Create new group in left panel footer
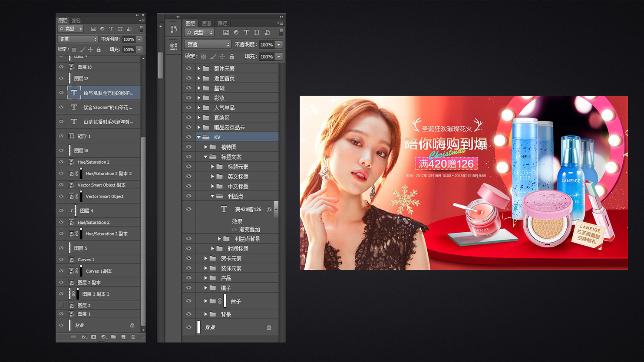 click(113, 337)
